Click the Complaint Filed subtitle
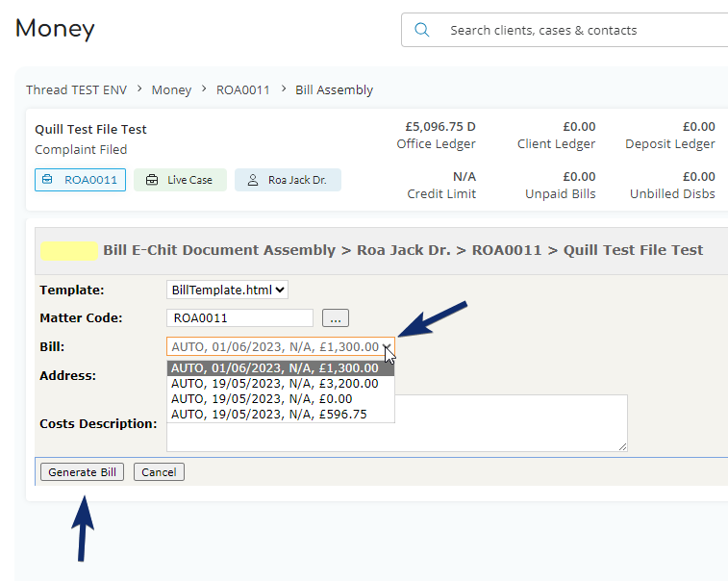Viewport: 728px width, 581px height. [x=81, y=149]
